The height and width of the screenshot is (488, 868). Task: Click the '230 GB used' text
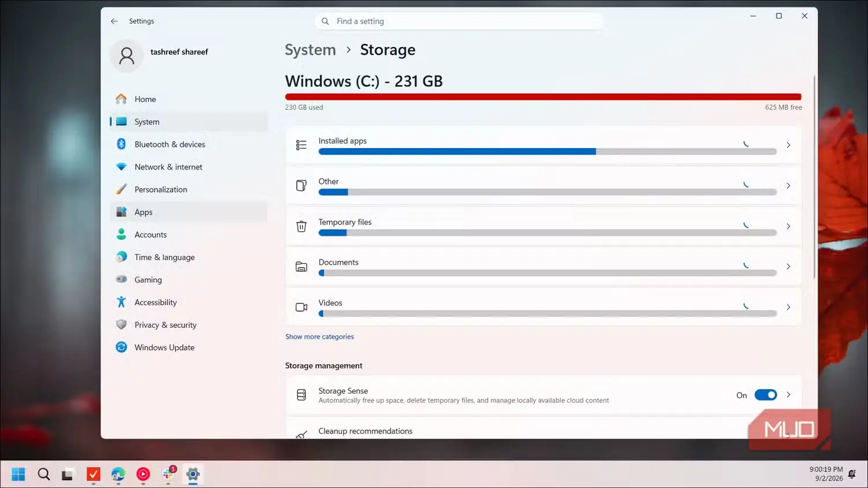(x=304, y=107)
